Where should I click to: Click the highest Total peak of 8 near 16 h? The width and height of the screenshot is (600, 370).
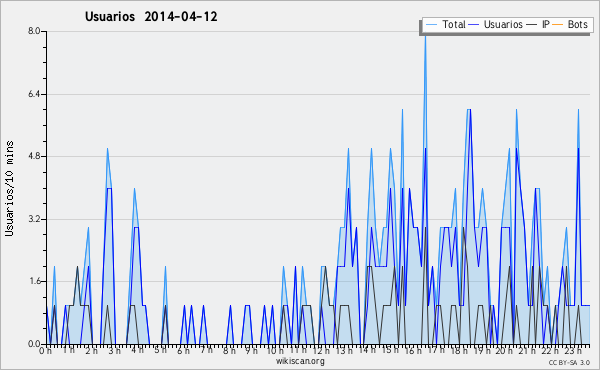(425, 36)
